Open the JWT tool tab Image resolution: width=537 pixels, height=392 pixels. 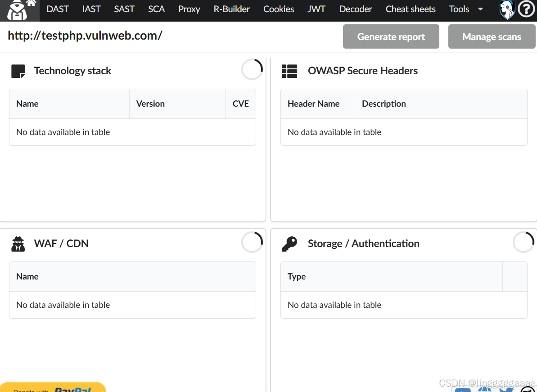click(316, 9)
